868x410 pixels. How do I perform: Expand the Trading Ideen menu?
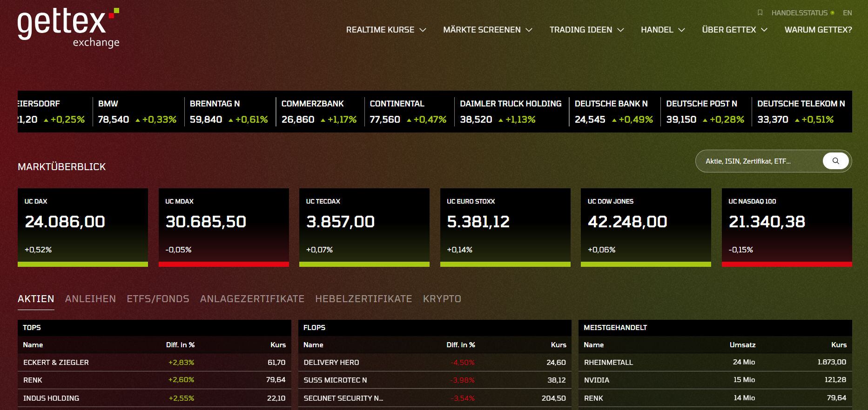pos(586,30)
